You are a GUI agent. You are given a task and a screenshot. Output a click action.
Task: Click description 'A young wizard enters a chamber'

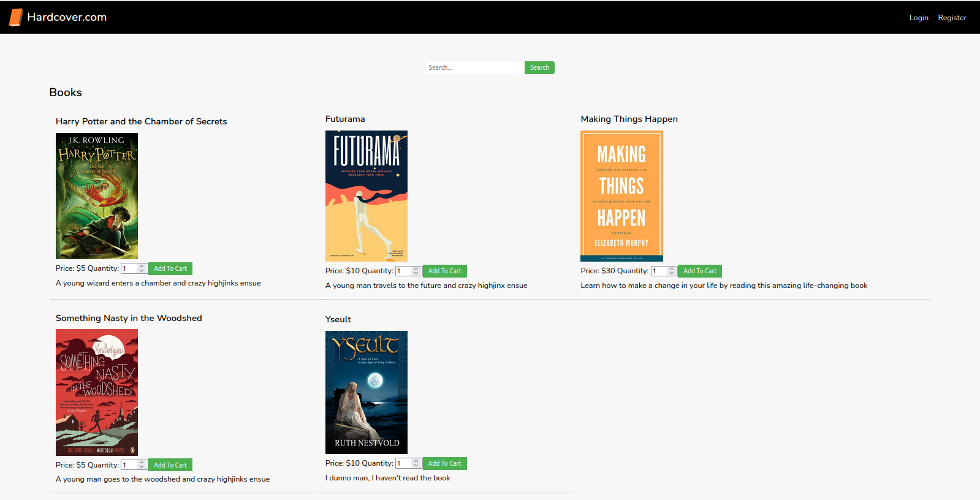pyautogui.click(x=158, y=283)
